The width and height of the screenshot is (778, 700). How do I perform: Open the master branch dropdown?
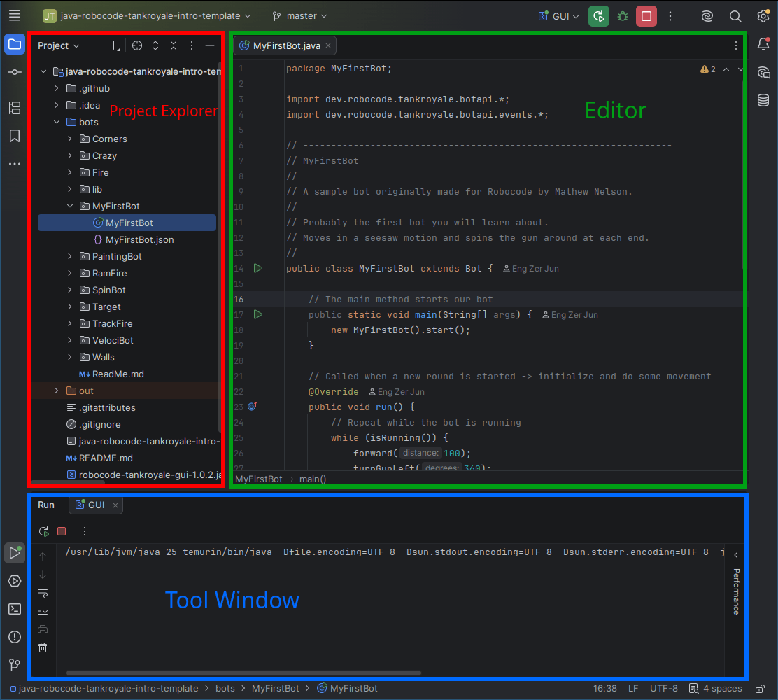pyautogui.click(x=300, y=16)
